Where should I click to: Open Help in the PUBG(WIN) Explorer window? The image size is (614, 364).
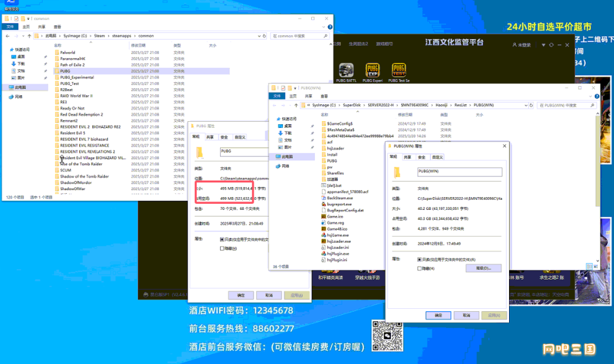597,97
